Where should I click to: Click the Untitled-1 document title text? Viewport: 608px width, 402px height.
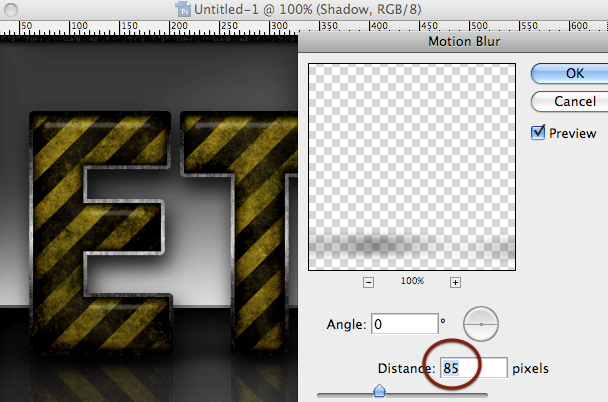(x=308, y=9)
